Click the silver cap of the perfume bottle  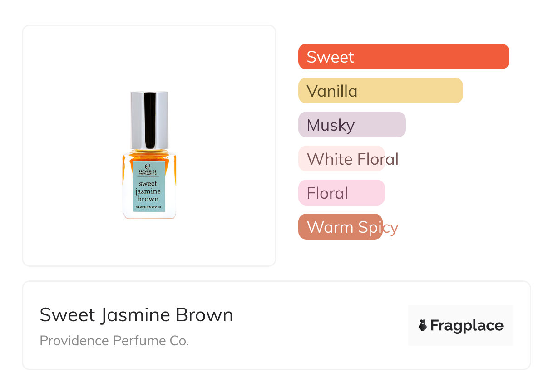149,120
